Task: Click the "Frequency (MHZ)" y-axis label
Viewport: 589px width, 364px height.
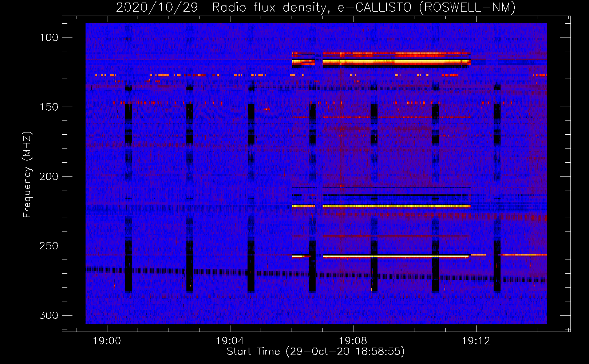Action: tap(27, 175)
